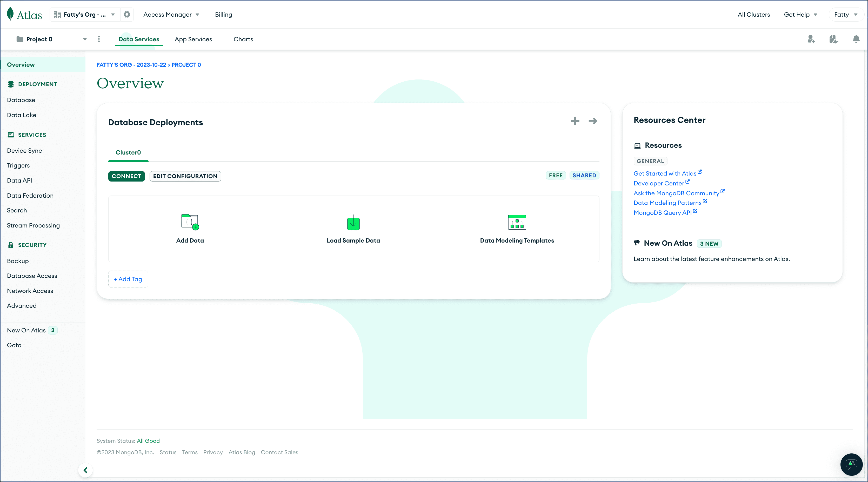Open the Fatty user menu
Viewport: 868px width, 482px height.
pos(846,15)
